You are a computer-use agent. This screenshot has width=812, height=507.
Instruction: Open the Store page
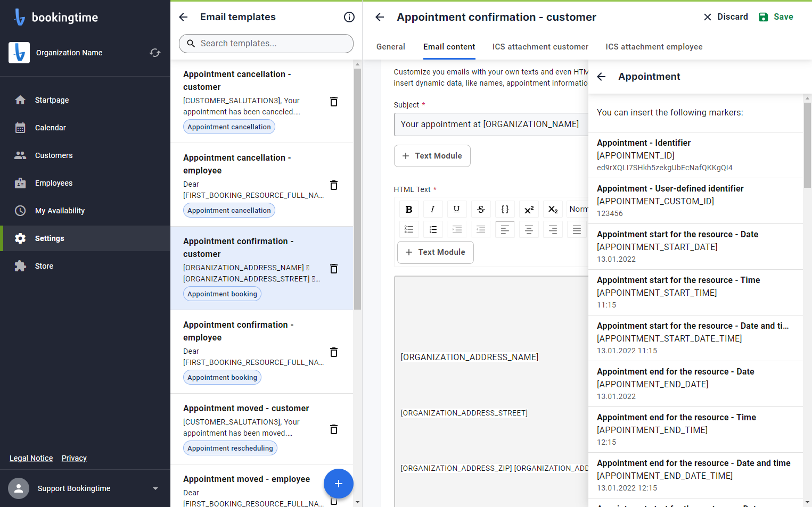tap(85, 266)
